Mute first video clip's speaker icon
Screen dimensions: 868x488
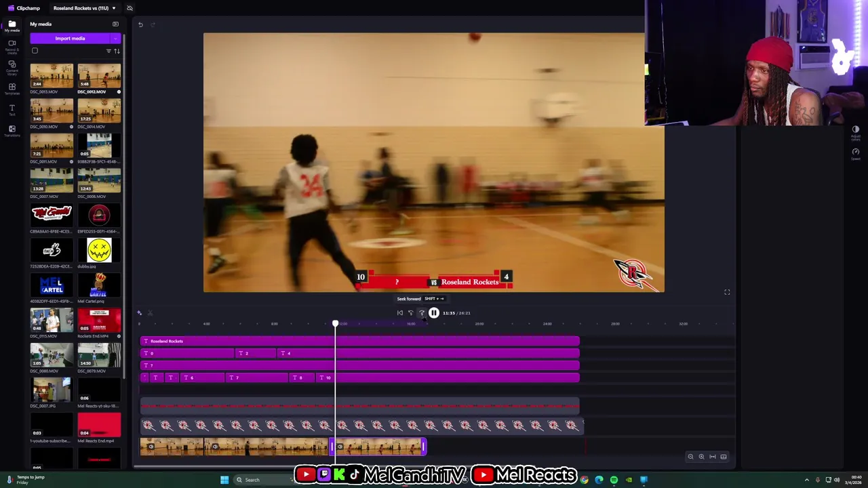pos(151,447)
